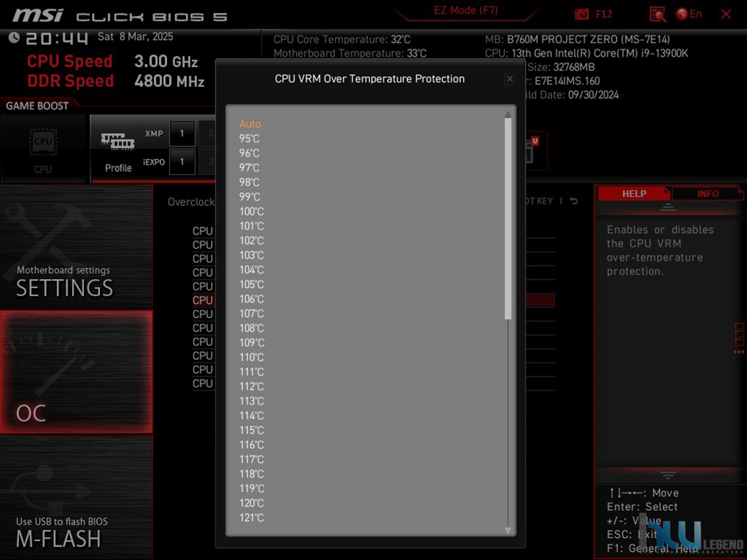Select 119°C in the list
Image resolution: width=747 pixels, height=560 pixels.
click(251, 489)
